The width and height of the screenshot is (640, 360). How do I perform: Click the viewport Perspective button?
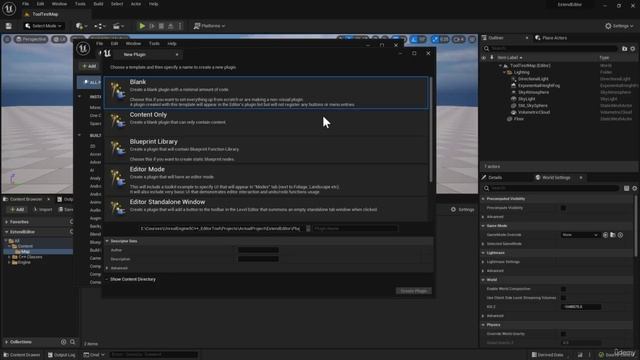pos(31,39)
